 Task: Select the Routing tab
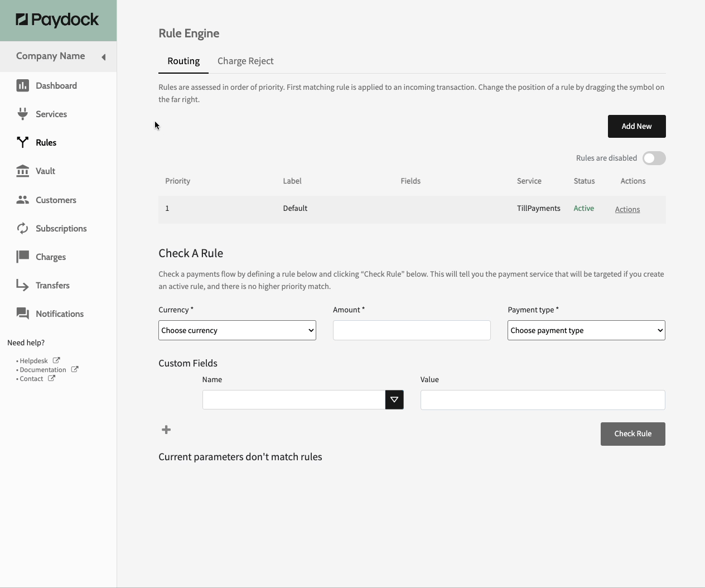[x=184, y=61]
